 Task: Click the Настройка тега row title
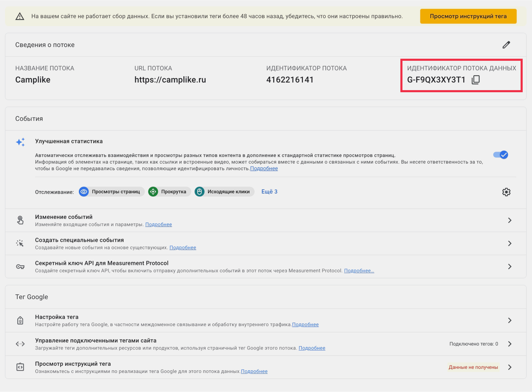click(57, 317)
